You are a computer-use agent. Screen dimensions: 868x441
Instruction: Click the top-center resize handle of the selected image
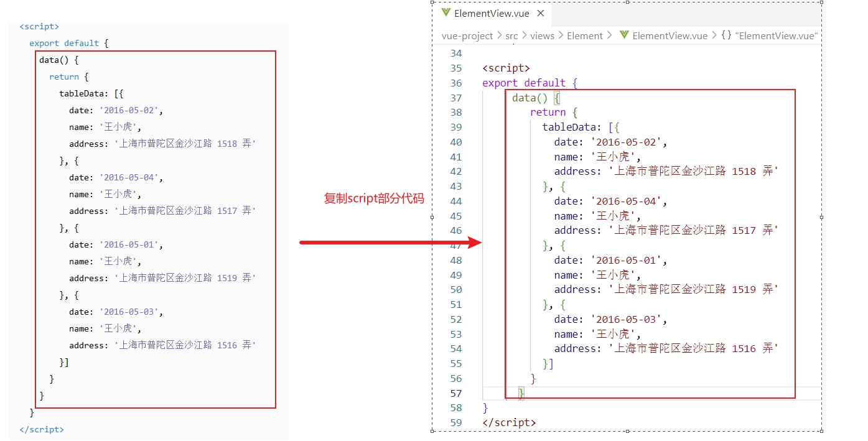point(627,2)
